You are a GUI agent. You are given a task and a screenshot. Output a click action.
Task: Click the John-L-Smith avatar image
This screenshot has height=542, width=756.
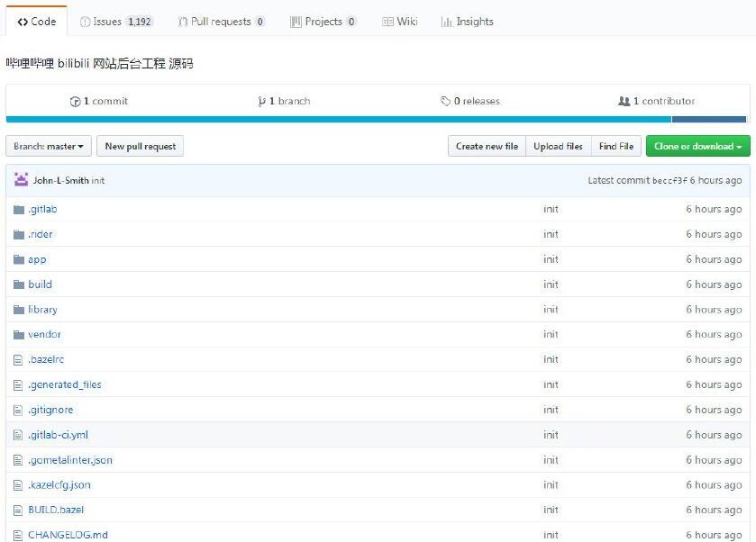click(22, 180)
